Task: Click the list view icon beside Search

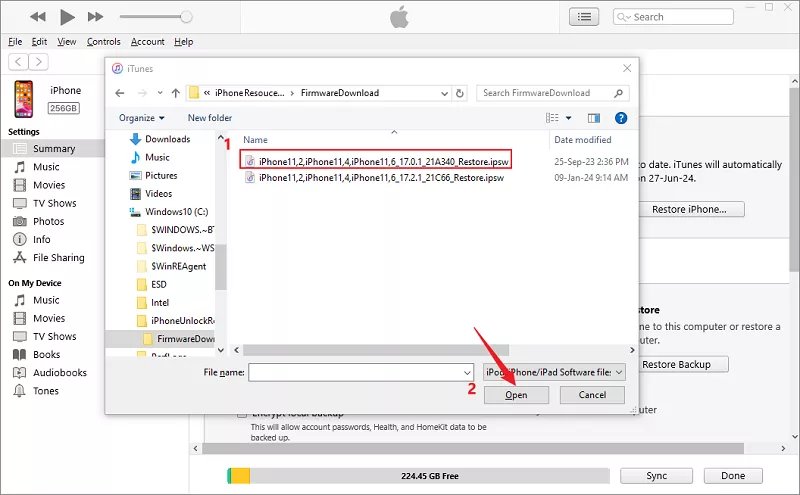Action: (x=584, y=17)
